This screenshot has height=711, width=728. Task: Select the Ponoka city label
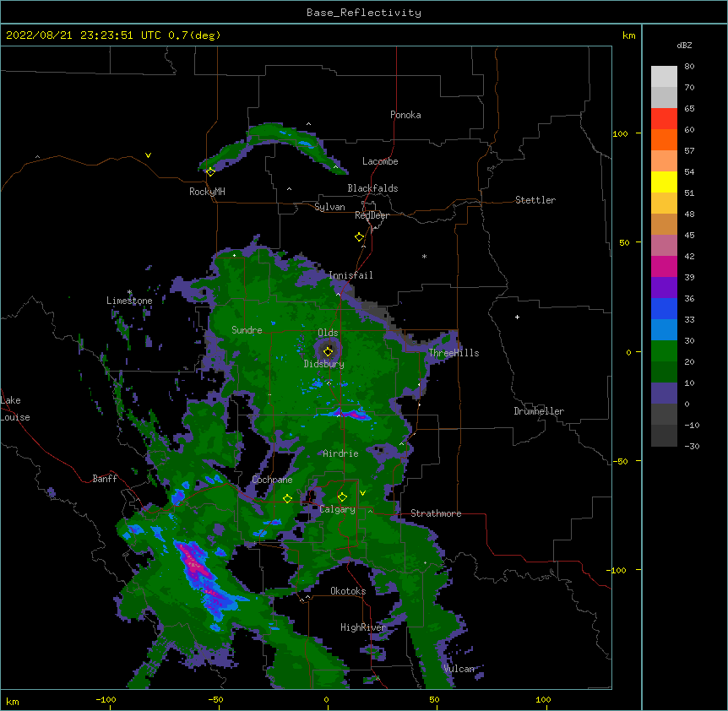click(x=405, y=115)
